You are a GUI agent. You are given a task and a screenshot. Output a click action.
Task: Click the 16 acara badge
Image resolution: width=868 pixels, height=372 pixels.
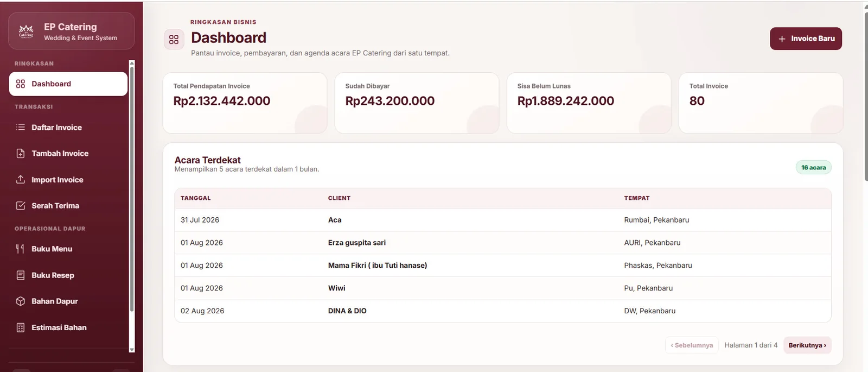[813, 167]
